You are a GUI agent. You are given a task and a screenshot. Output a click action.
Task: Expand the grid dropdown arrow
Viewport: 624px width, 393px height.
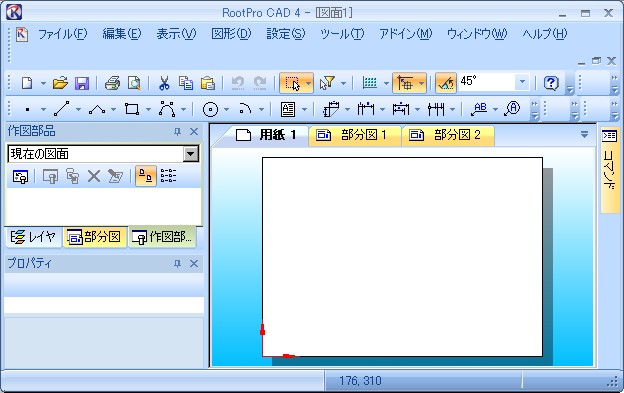pos(386,84)
